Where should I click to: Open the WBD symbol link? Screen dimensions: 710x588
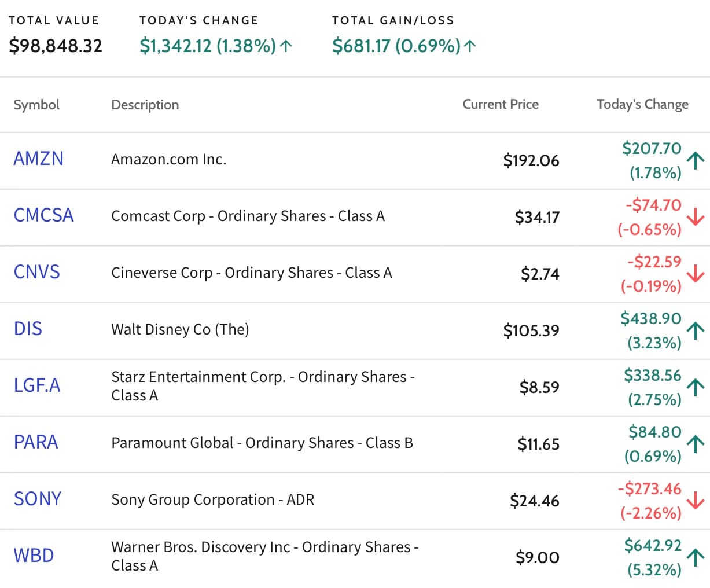point(34,556)
